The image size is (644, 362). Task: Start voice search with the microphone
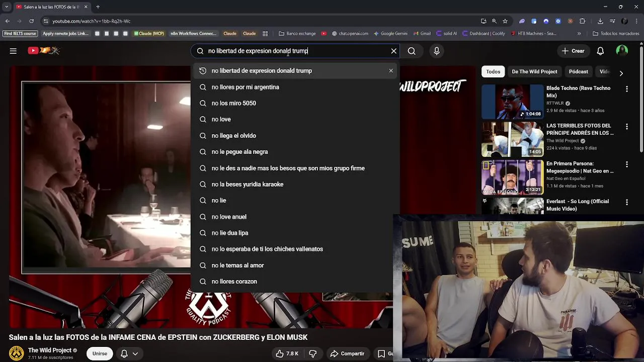pyautogui.click(x=437, y=51)
